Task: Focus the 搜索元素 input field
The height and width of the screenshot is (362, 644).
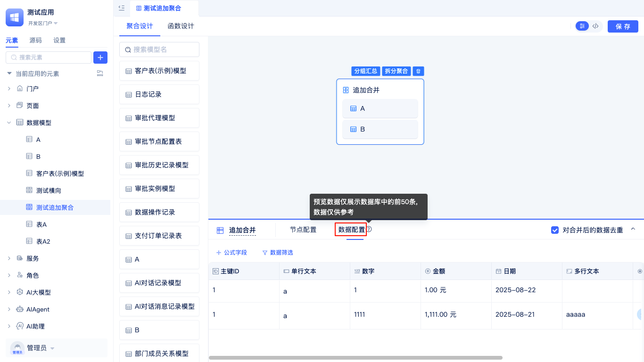Action: (x=49, y=58)
